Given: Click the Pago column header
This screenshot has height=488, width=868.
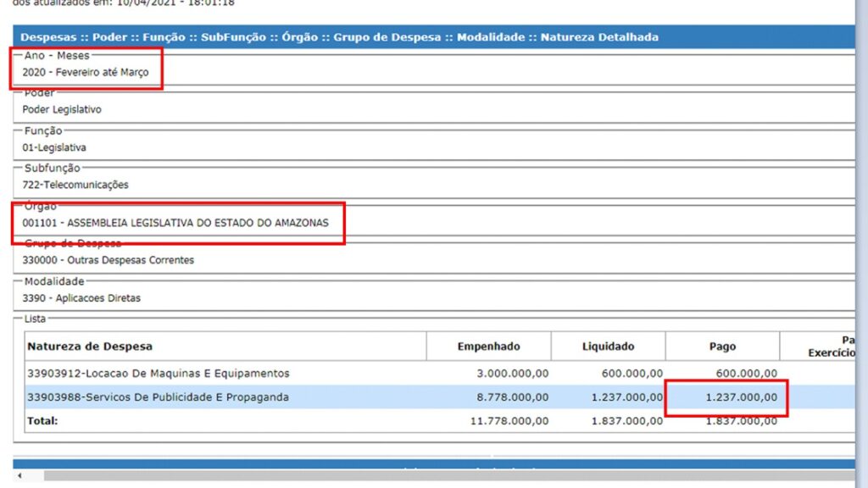Looking at the screenshot, I should 722,347.
